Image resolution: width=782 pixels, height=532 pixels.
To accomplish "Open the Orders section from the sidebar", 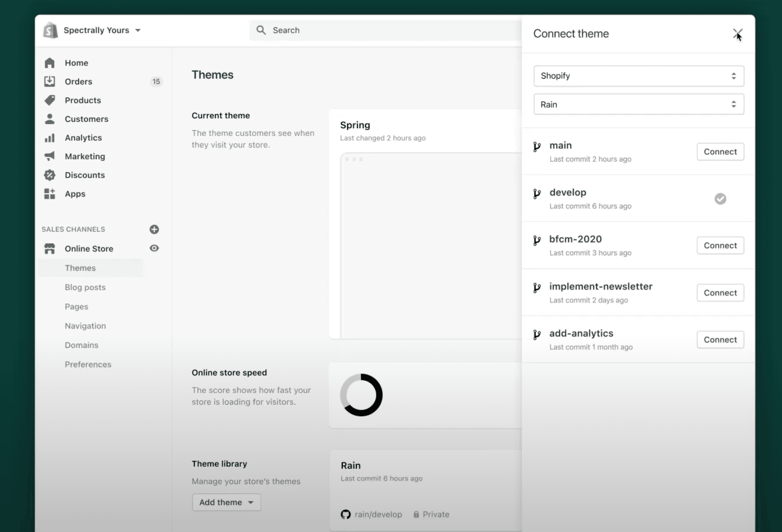I will (50, 81).
